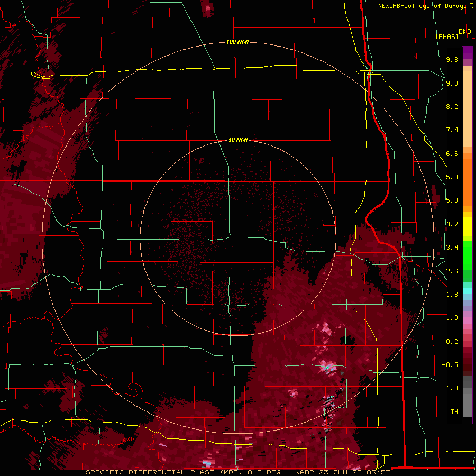Select the 0.2 scale value

(452, 342)
